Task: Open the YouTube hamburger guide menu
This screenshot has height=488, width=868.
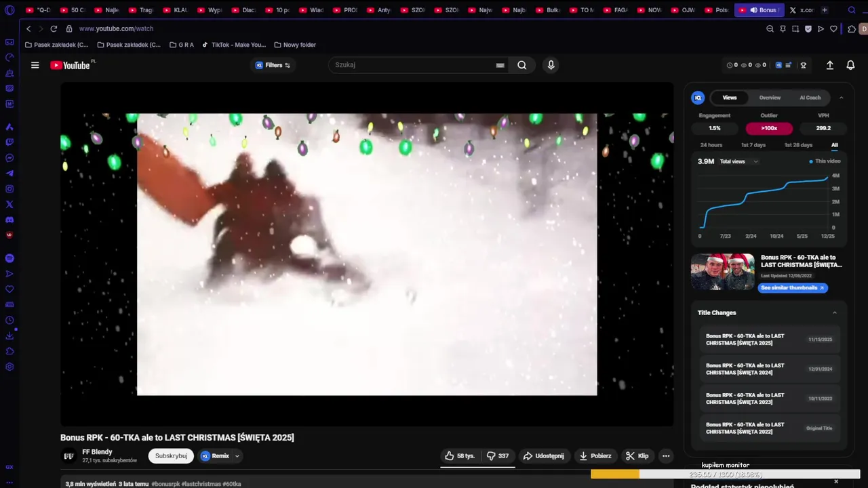Action: [x=35, y=65]
